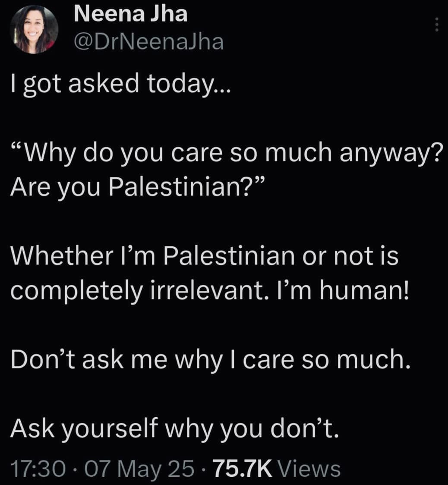This screenshot has width=448, height=485.
Task: Click the 17:30 timestamp
Action: pyautogui.click(x=38, y=469)
